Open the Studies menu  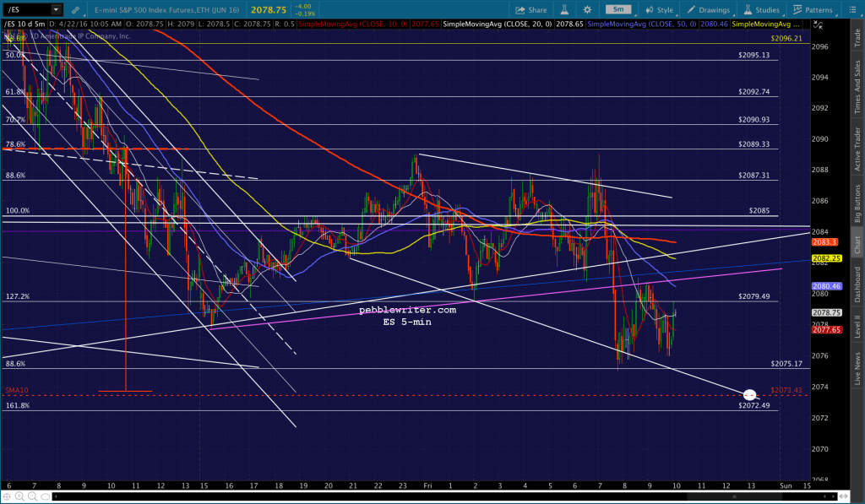click(x=761, y=10)
